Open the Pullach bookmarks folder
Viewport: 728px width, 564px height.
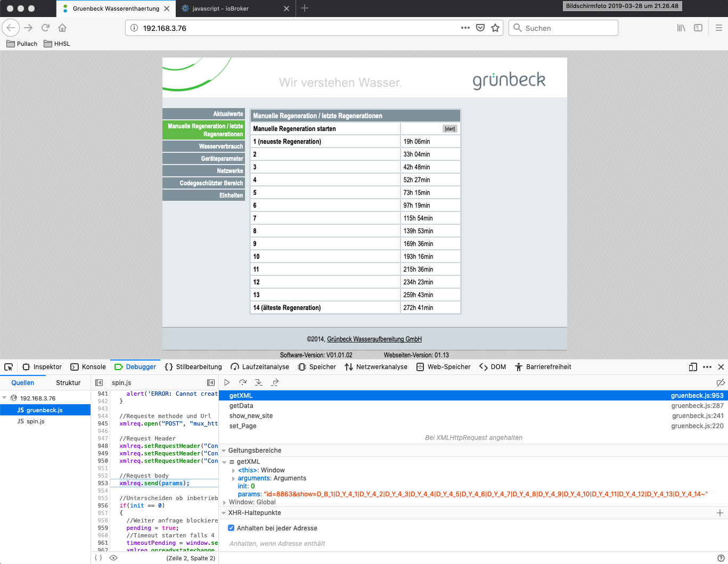point(22,44)
